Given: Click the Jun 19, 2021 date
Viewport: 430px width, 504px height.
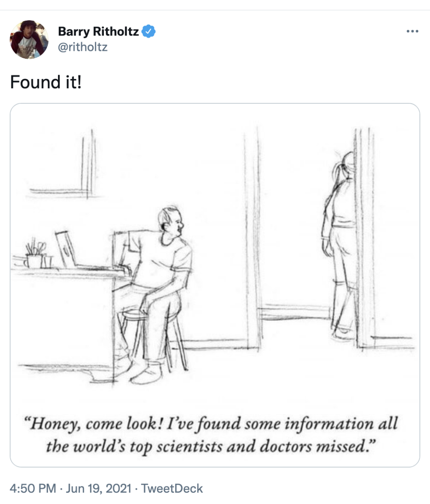Looking at the screenshot, I should 95,488.
